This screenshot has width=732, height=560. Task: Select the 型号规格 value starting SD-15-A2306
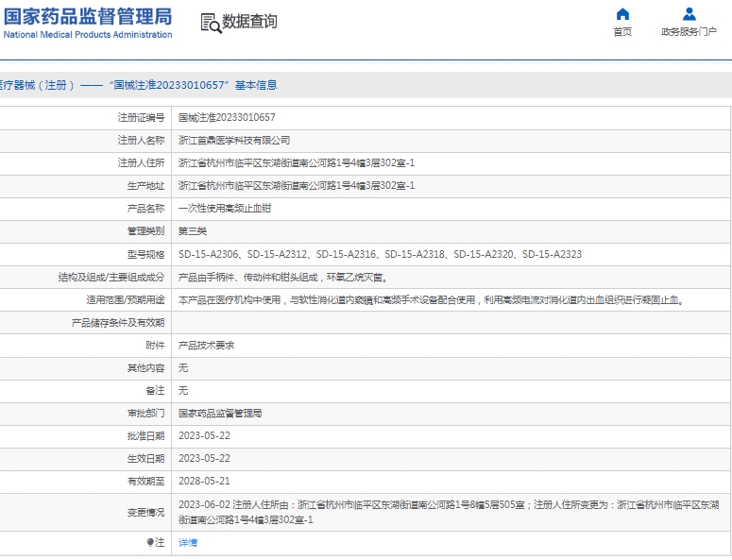pos(380,254)
